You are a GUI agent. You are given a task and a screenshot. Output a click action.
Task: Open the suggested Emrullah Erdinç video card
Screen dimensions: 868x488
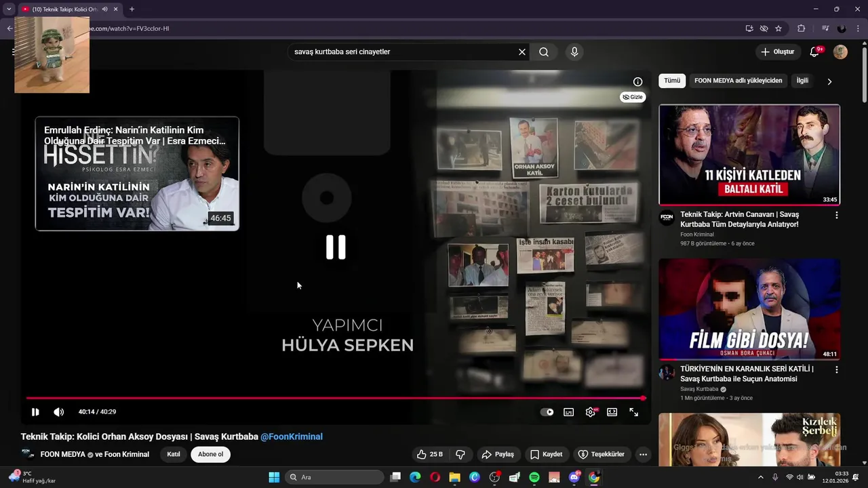pyautogui.click(x=137, y=174)
